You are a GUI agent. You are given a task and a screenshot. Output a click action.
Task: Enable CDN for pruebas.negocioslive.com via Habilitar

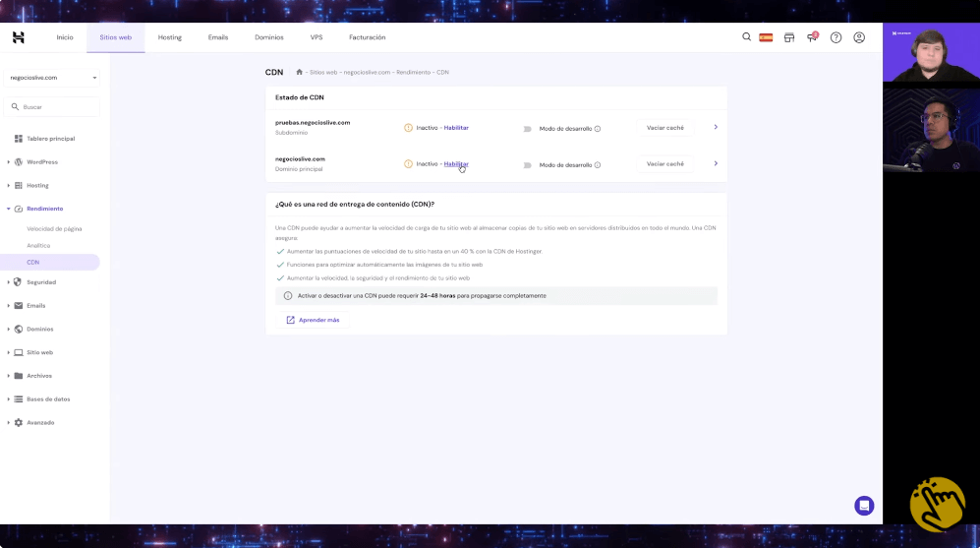456,128
